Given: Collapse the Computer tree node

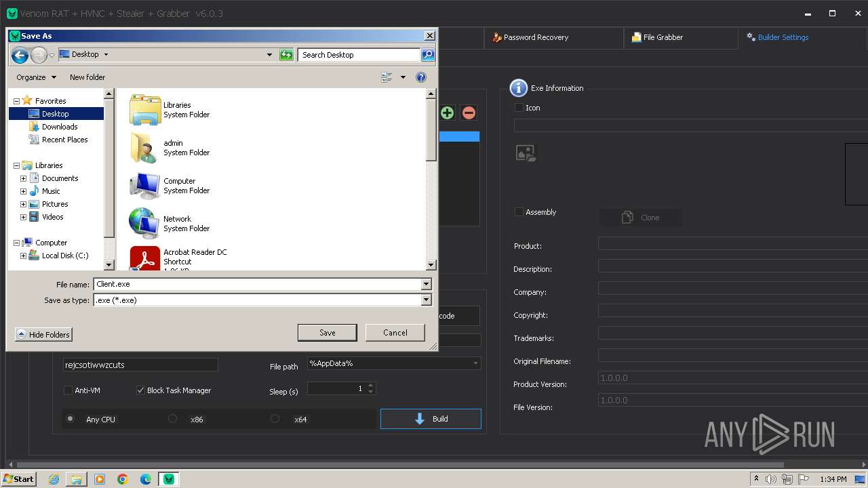Looking at the screenshot, I should tap(16, 243).
